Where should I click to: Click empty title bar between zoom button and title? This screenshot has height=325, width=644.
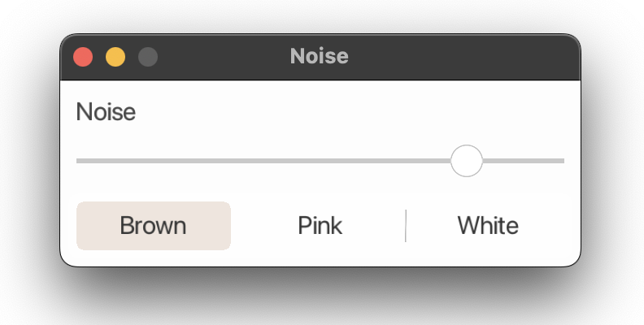pyautogui.click(x=224, y=57)
